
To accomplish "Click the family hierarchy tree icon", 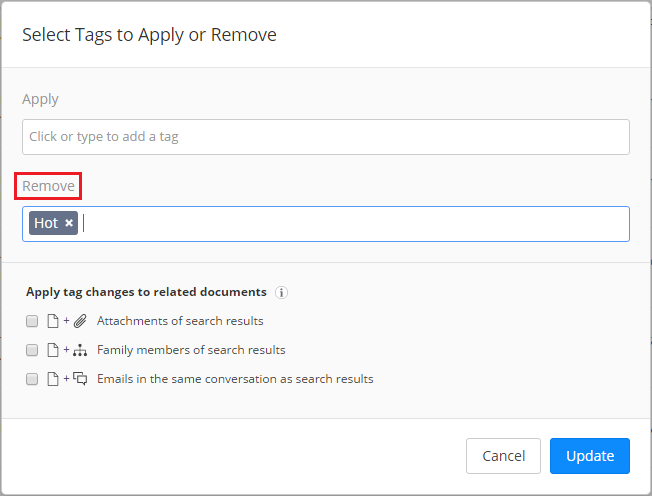I will [80, 350].
